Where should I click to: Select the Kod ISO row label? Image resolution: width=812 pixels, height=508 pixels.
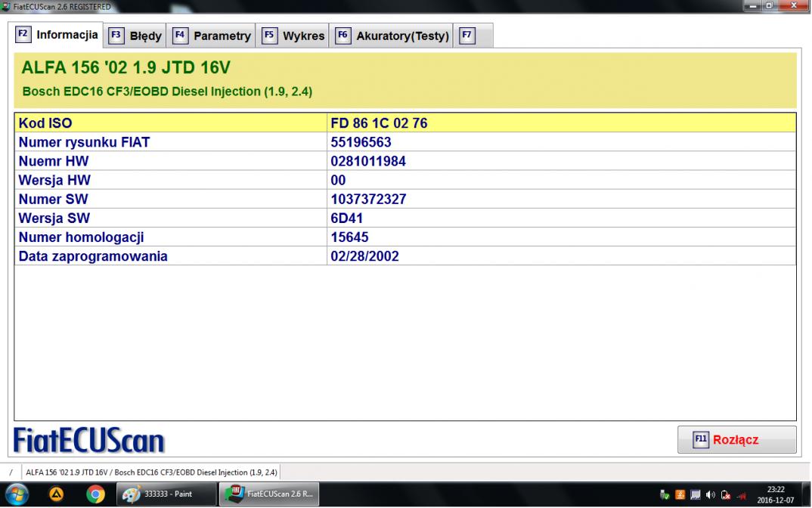45,123
